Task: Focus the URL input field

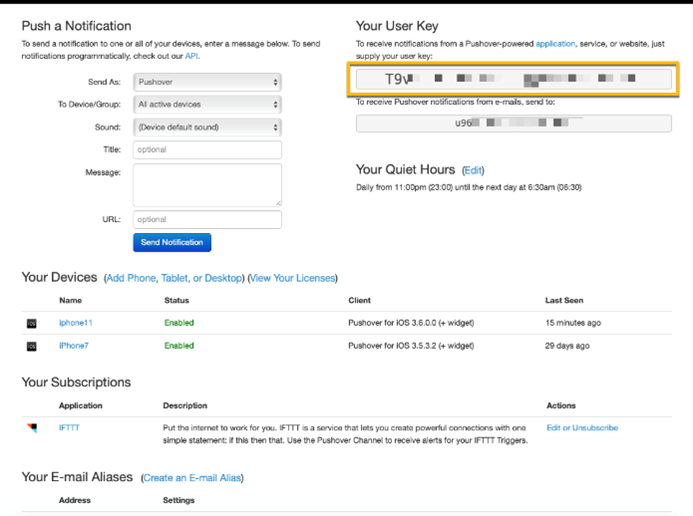Action: pyautogui.click(x=207, y=220)
